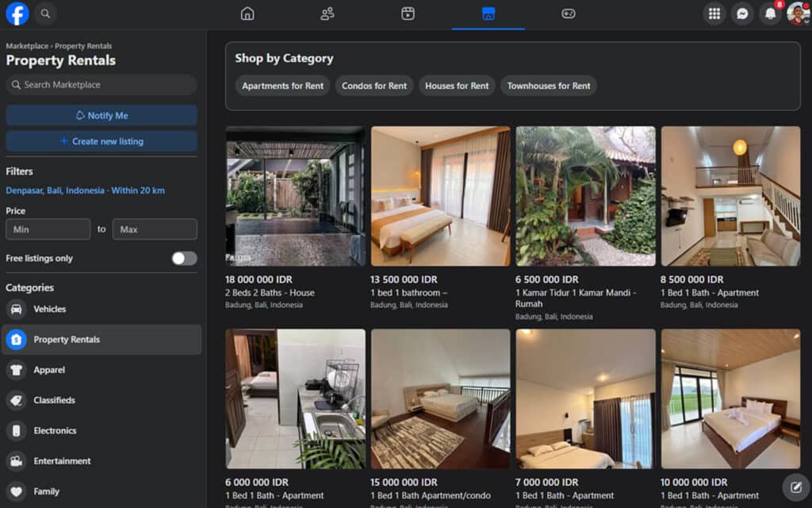Viewport: 812px width, 508px height.
Task: Open the 7 000 000 IDR apartment listing photo
Action: (585, 398)
